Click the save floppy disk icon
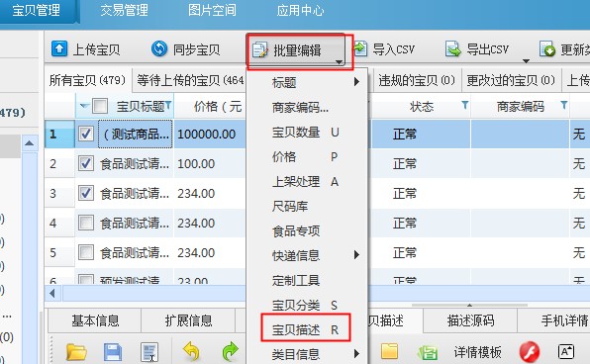Viewport: 590px width, 364px height. pos(113,352)
